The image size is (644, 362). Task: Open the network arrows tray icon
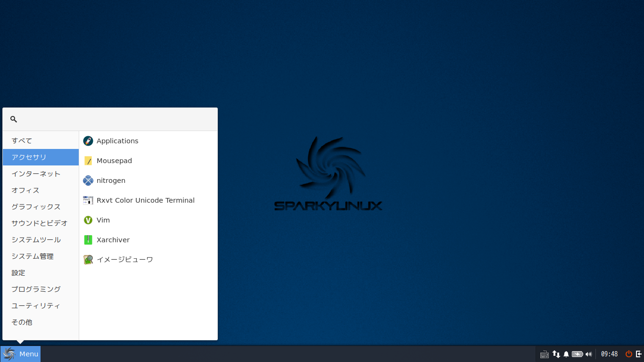pos(556,354)
